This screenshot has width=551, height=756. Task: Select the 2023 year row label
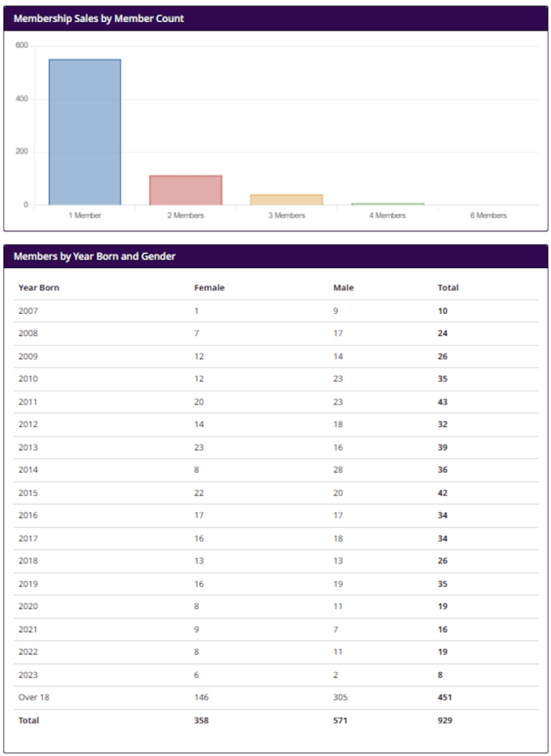[27, 674]
